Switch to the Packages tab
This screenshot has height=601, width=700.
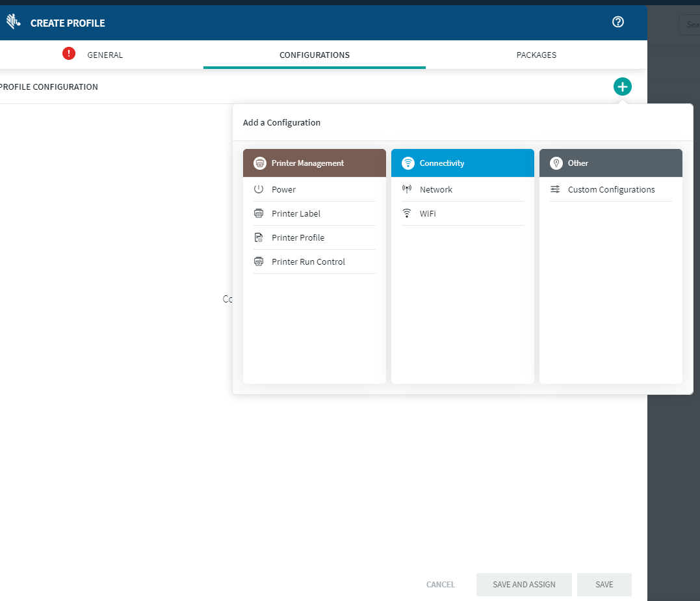[x=536, y=55]
